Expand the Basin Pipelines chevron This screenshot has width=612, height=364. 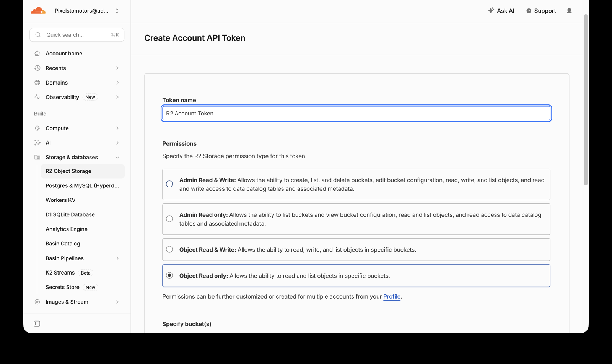click(117, 258)
